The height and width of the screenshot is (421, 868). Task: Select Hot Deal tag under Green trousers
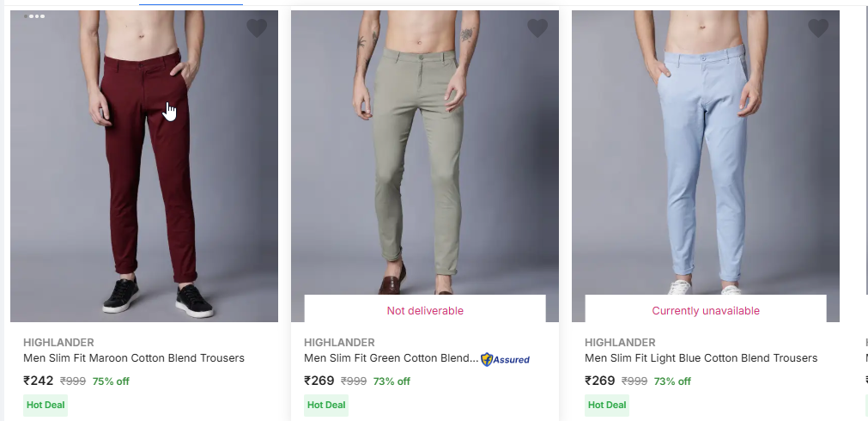point(326,405)
